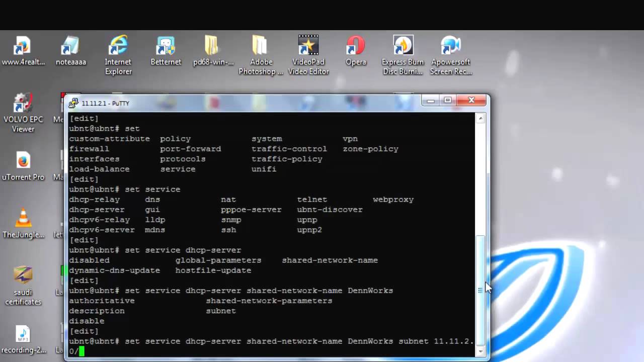The height and width of the screenshot is (362, 644).
Task: Open TheJungle VLC media file
Action: point(23,223)
